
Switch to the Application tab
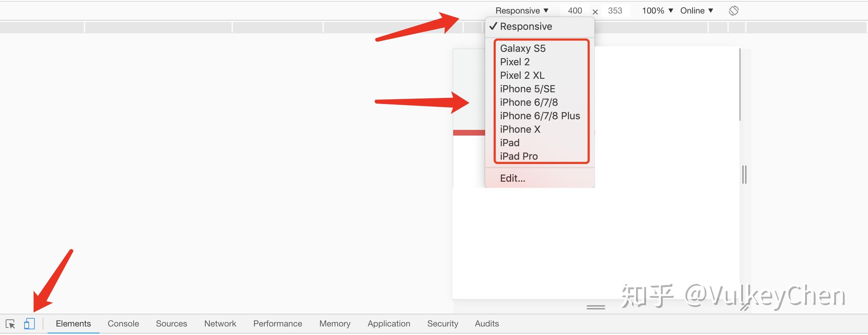[x=389, y=324]
